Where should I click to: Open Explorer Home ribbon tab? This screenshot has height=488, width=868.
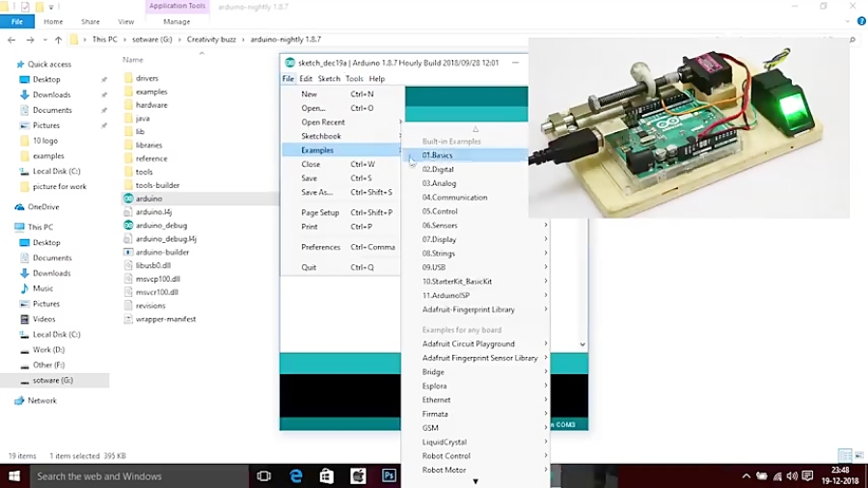coord(53,21)
